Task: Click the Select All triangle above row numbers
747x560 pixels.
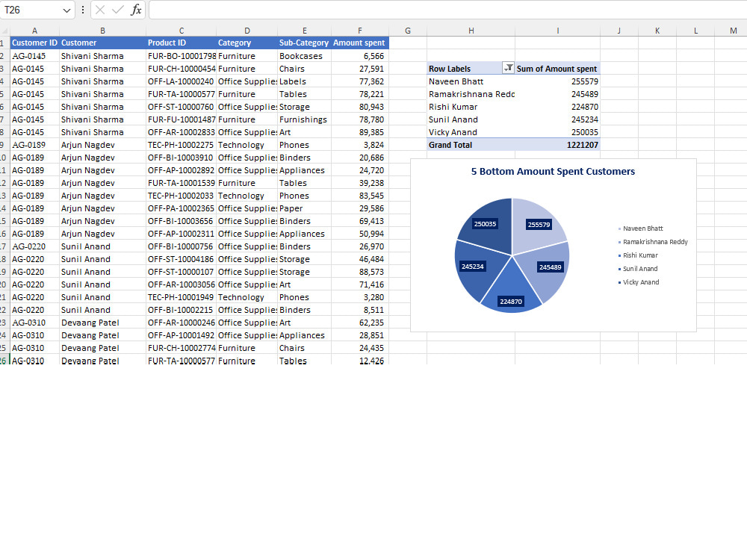Action: pos(4,31)
